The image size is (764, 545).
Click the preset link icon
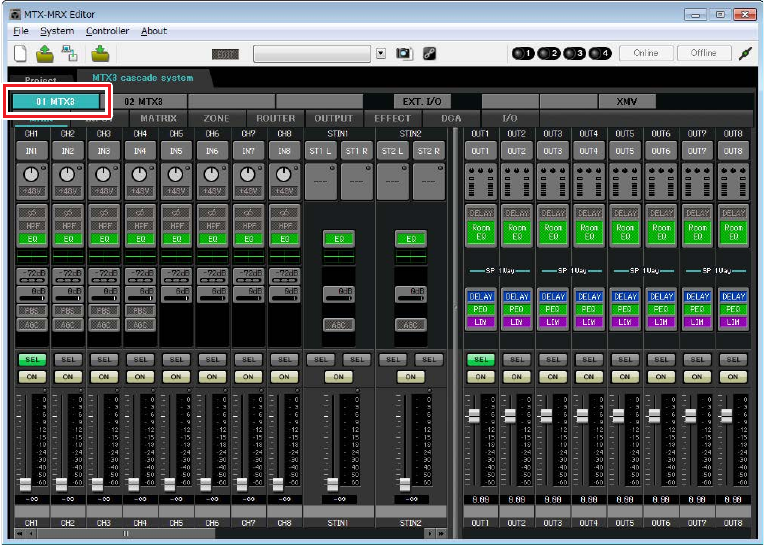click(x=429, y=53)
